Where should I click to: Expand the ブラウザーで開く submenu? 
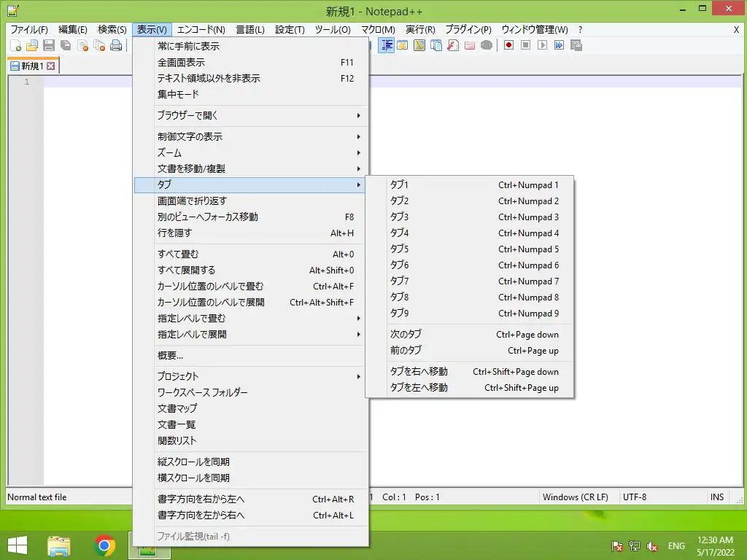pos(251,115)
